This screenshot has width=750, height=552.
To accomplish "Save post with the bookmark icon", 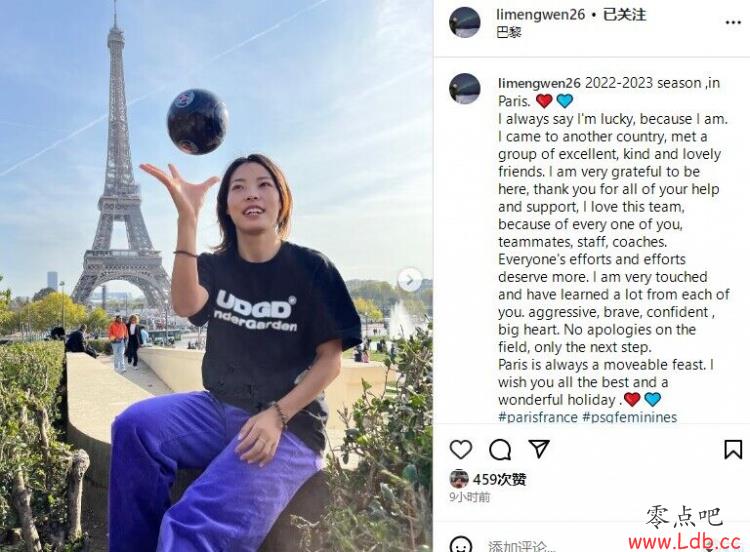I will (x=733, y=449).
